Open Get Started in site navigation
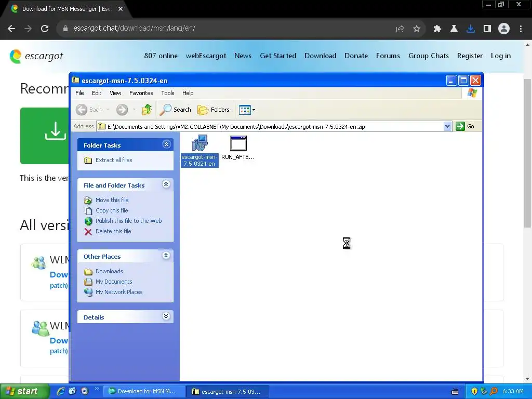The width and height of the screenshot is (532, 399). coord(278,56)
